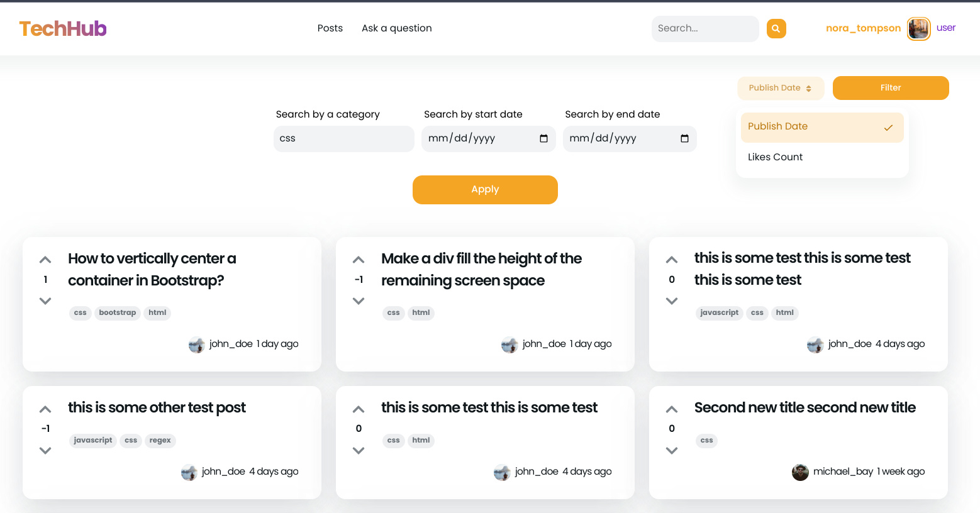Viewport: 980px width, 513px height.
Task: Downvote 'this is some other test post'
Action: pyautogui.click(x=45, y=450)
